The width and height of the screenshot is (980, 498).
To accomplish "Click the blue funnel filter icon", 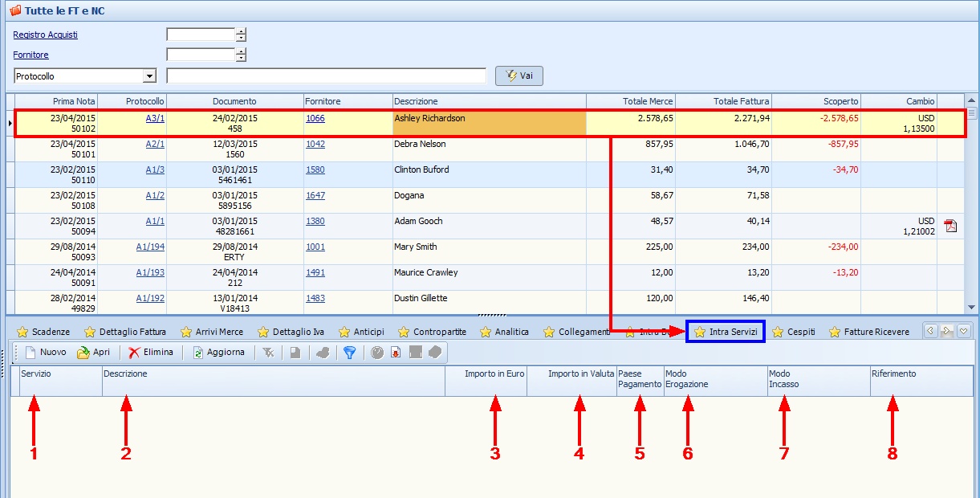I will pyautogui.click(x=349, y=353).
